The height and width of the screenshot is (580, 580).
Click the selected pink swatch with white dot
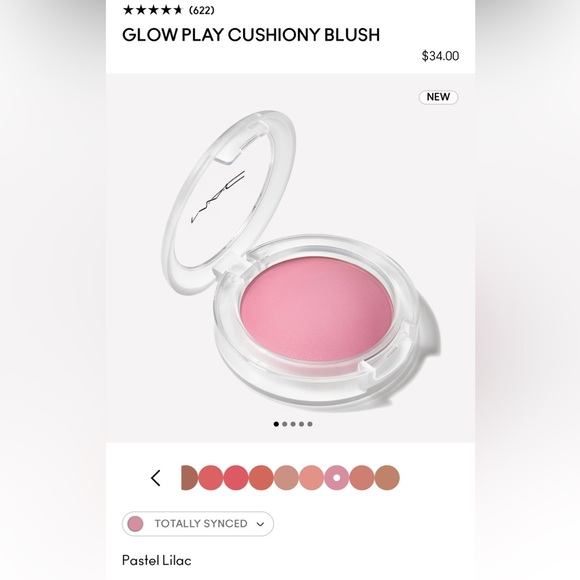pos(337,478)
